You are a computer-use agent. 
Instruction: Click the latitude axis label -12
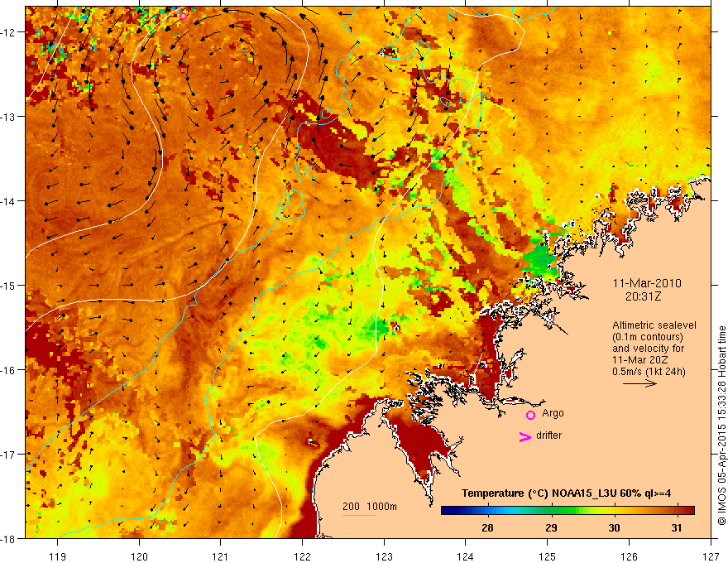pyautogui.click(x=9, y=32)
